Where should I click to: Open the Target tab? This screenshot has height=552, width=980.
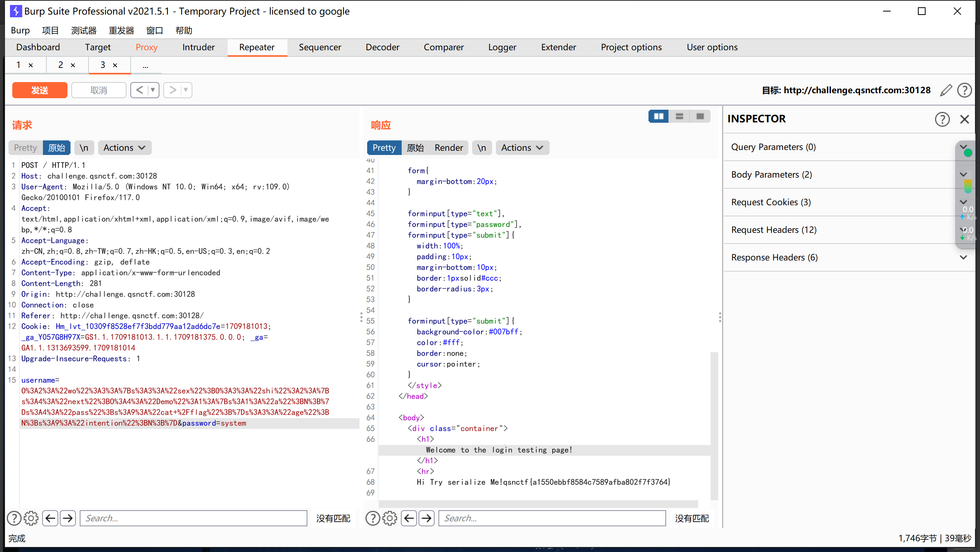click(x=98, y=47)
